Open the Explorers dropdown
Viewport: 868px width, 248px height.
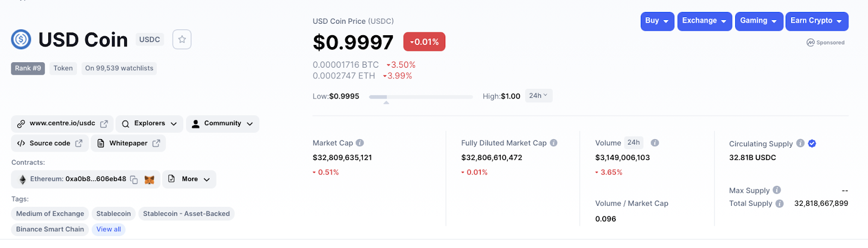pyautogui.click(x=149, y=123)
